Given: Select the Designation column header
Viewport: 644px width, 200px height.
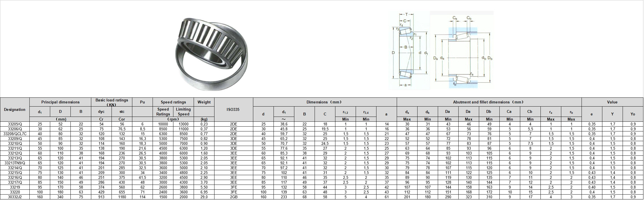Looking at the screenshot, I should coord(15,110).
